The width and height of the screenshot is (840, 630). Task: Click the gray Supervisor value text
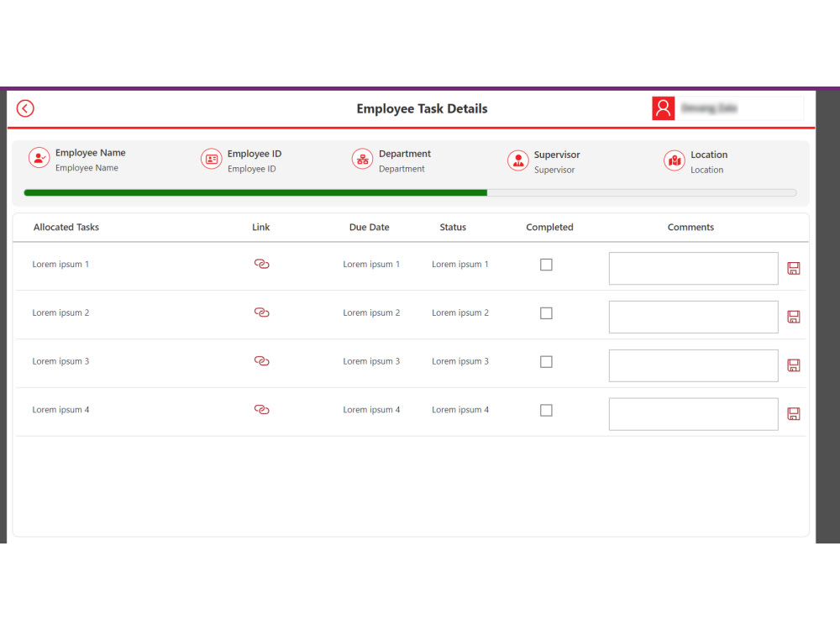(554, 171)
